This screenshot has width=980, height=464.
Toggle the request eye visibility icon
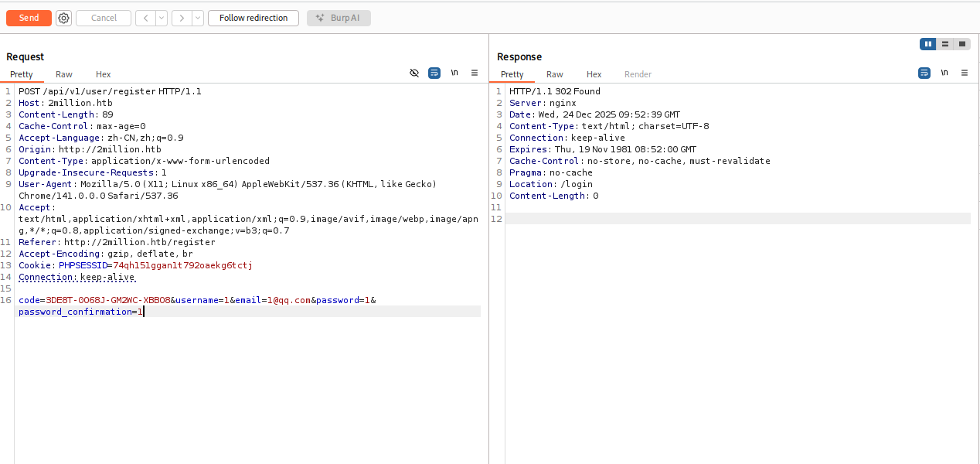tap(414, 73)
